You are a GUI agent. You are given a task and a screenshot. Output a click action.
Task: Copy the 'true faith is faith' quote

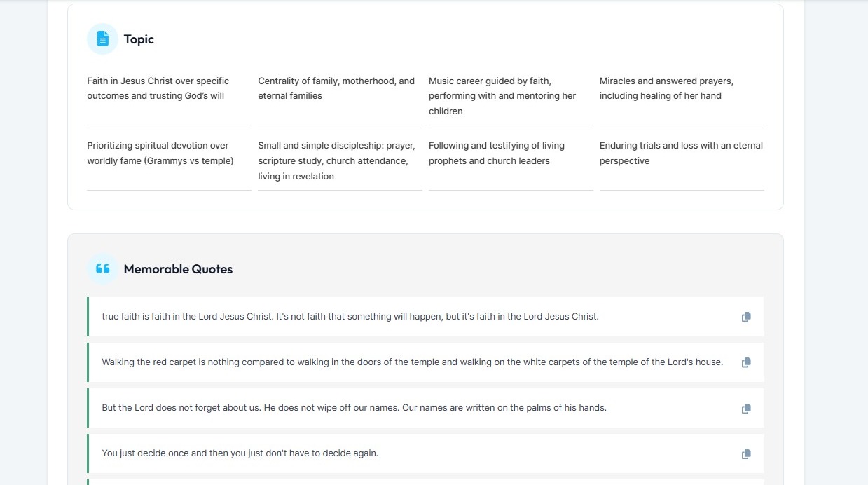click(x=746, y=317)
